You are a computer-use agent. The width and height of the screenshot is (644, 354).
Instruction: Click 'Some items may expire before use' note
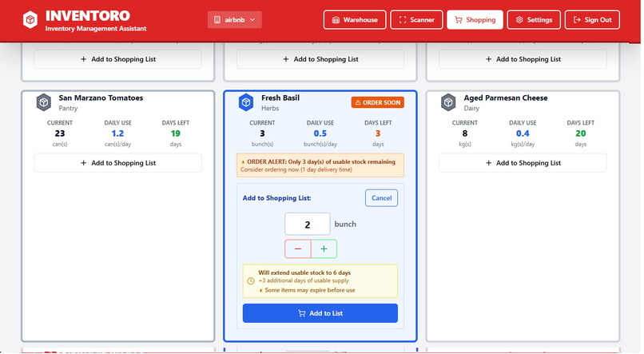click(x=310, y=290)
